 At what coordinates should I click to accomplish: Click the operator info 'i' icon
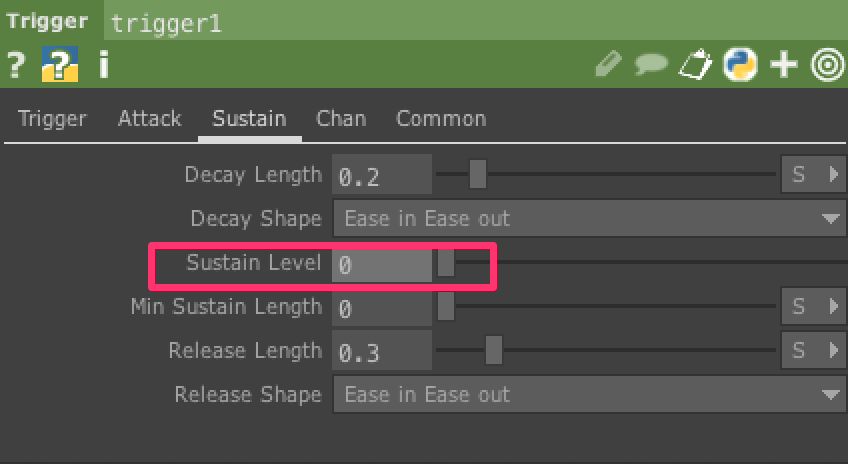[x=103, y=66]
